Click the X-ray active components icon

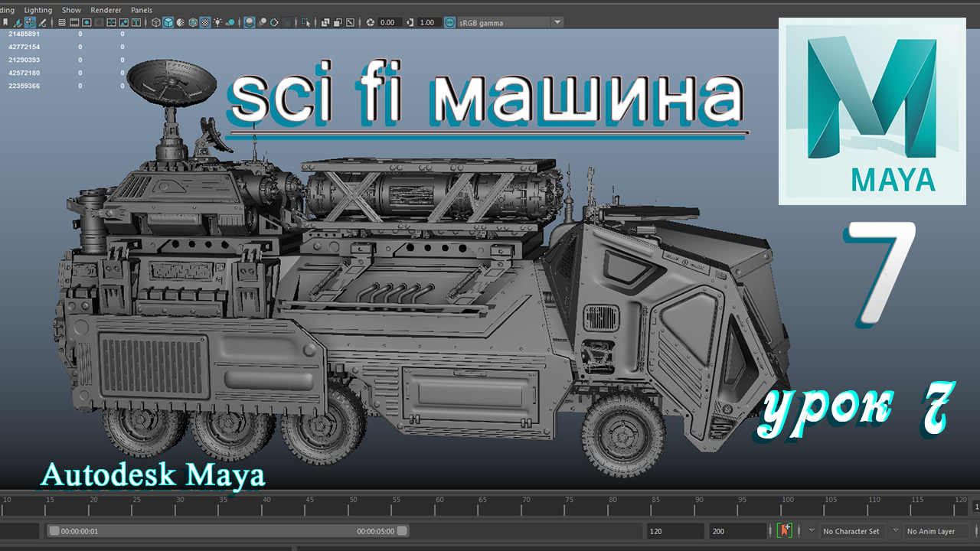338,22
